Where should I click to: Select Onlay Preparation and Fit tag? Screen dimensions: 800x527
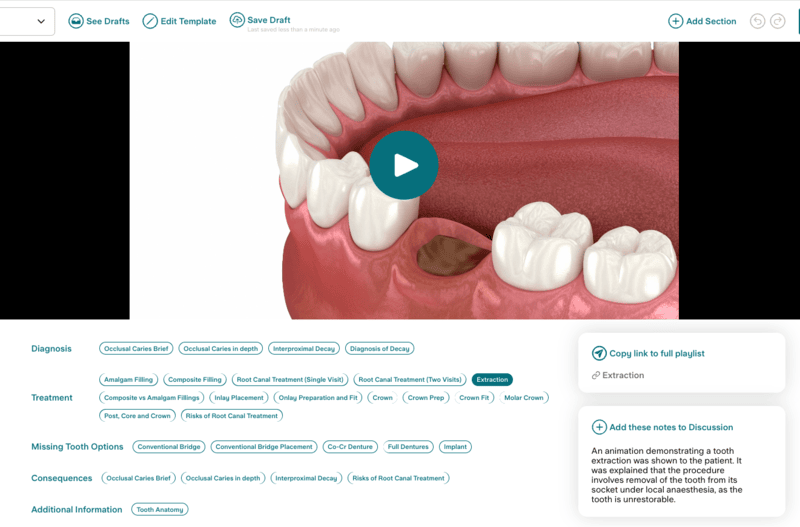click(x=318, y=397)
